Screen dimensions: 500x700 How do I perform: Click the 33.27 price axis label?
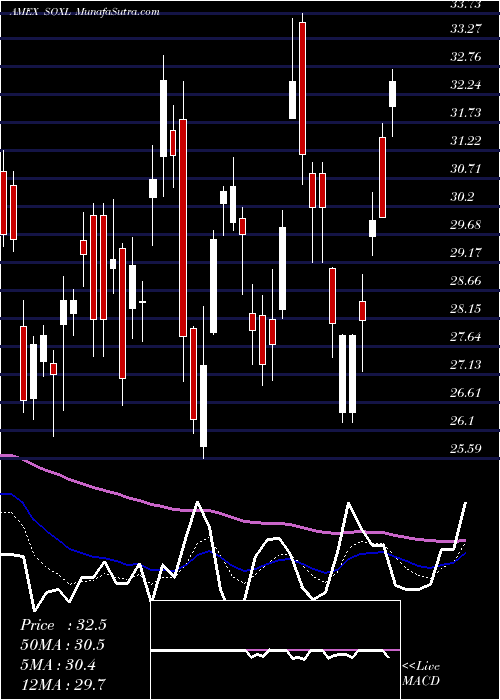[467, 29]
